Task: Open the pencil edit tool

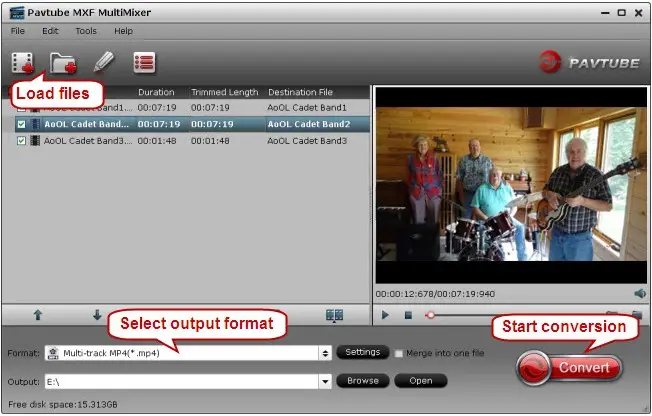Action: tap(104, 62)
